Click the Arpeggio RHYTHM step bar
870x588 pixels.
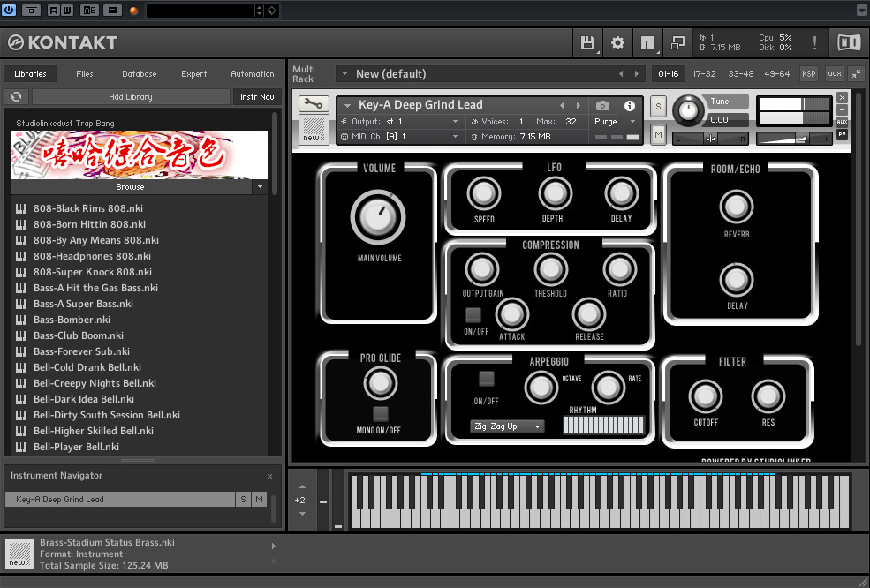(x=603, y=426)
